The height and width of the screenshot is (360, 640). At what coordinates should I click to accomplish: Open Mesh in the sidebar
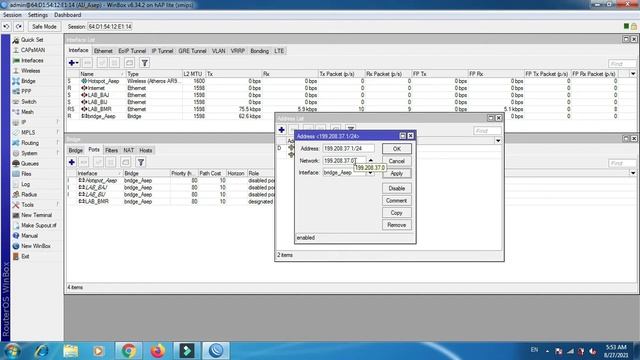click(x=27, y=112)
